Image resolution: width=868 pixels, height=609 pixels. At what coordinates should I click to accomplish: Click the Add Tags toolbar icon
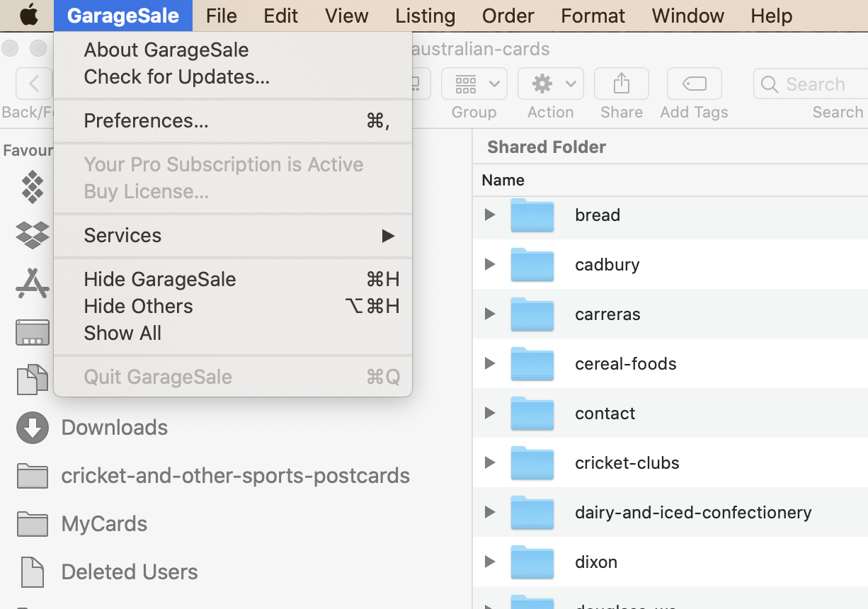[x=694, y=84]
